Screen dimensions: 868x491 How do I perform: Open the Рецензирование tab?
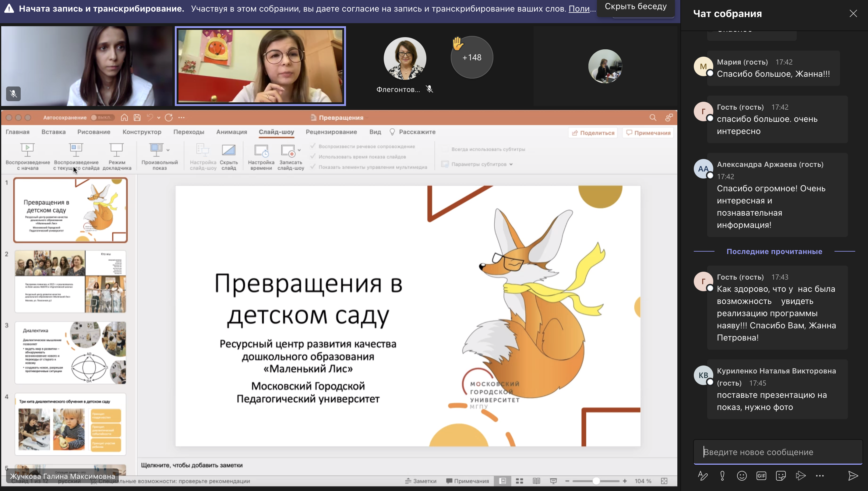[331, 132]
